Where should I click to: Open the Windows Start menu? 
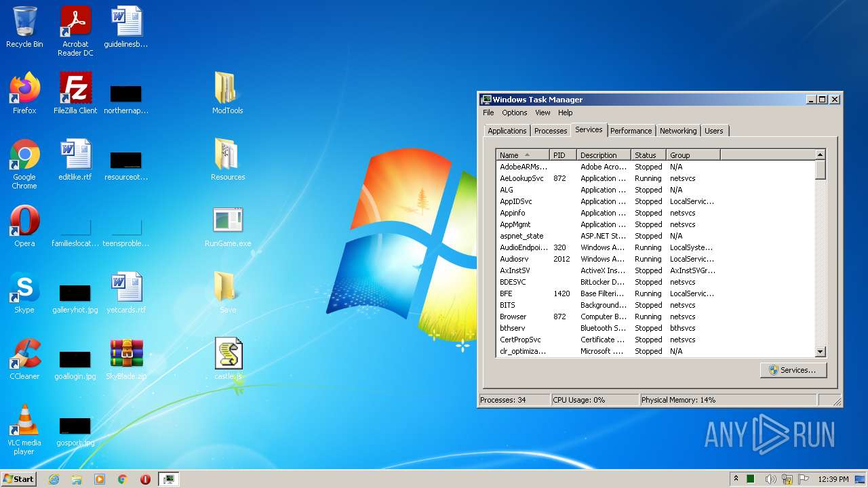coord(18,479)
